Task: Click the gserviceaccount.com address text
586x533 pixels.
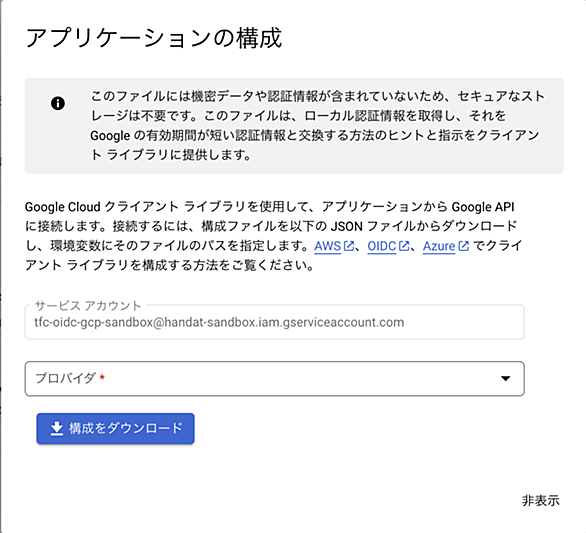Action: [x=219, y=322]
